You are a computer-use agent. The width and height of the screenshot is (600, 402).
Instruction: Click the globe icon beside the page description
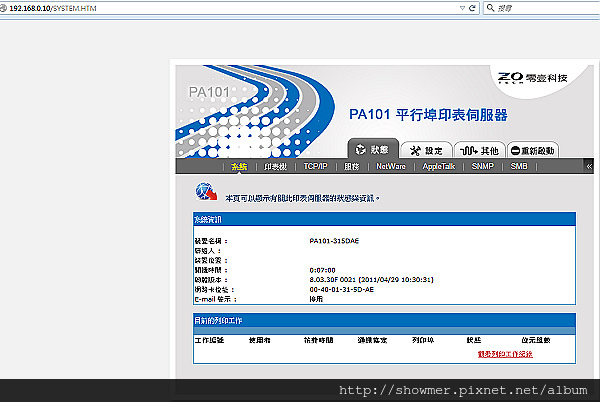[x=206, y=191]
